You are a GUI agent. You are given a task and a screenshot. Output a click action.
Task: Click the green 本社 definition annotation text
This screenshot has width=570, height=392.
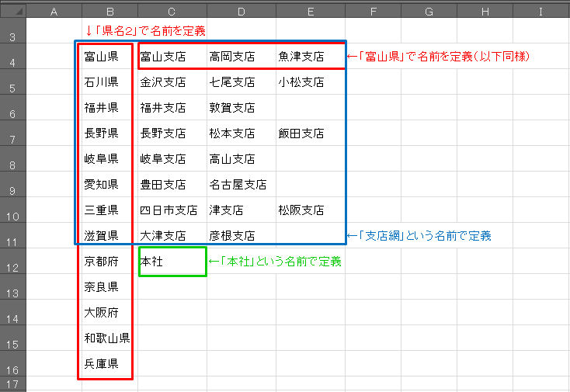(275, 262)
